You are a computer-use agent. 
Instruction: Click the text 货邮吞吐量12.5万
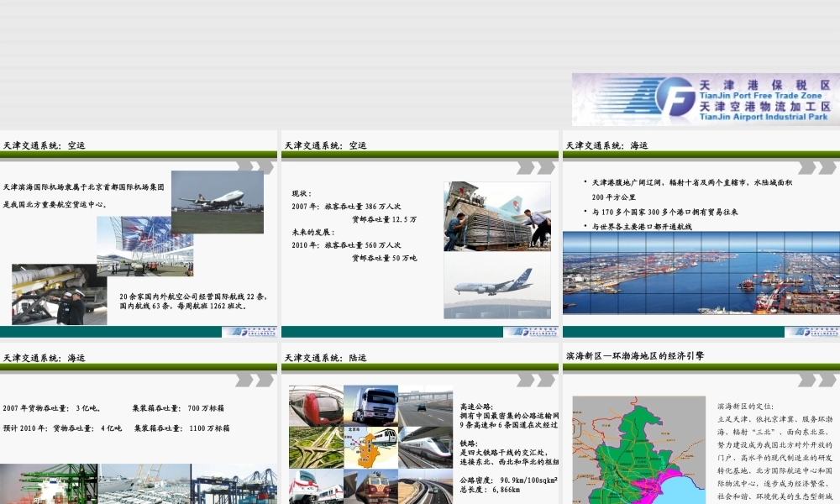[x=384, y=219]
